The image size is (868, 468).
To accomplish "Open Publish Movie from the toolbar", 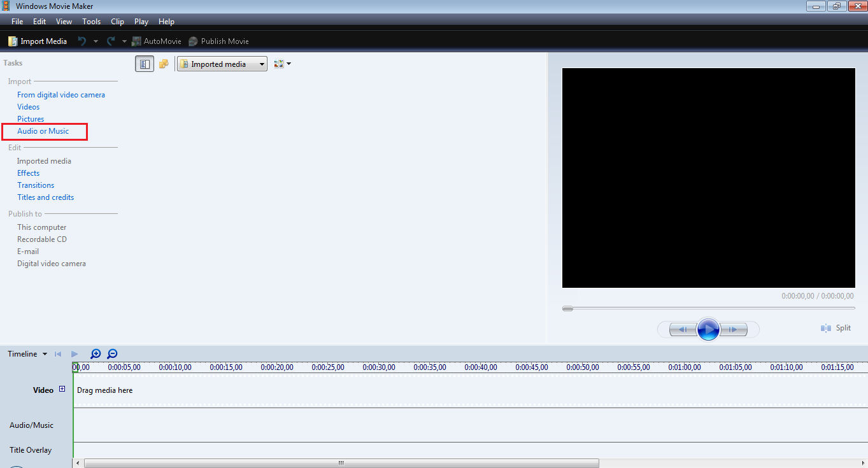I will click(218, 41).
